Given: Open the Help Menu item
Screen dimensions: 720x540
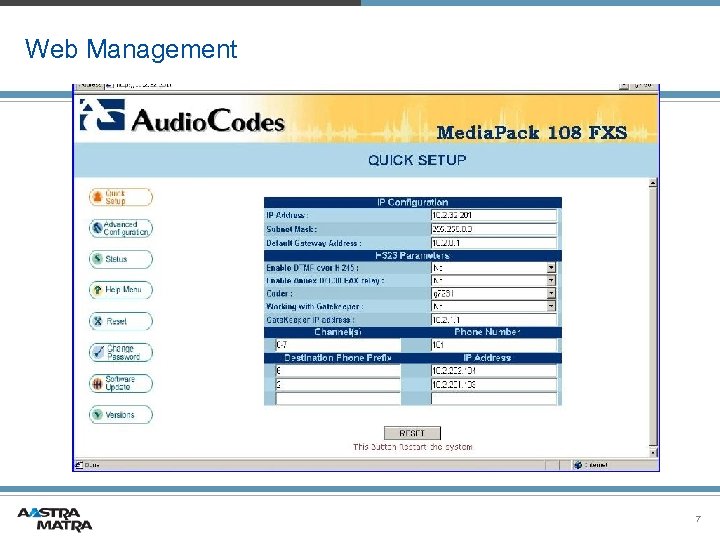Looking at the screenshot, I should coord(121,290).
